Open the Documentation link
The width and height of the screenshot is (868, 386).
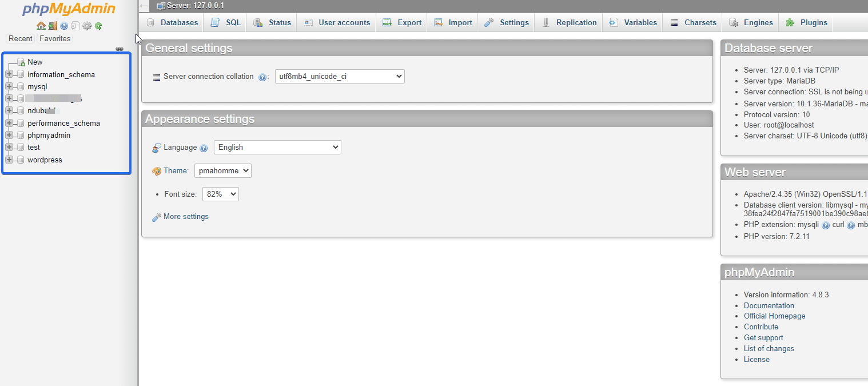(x=769, y=305)
